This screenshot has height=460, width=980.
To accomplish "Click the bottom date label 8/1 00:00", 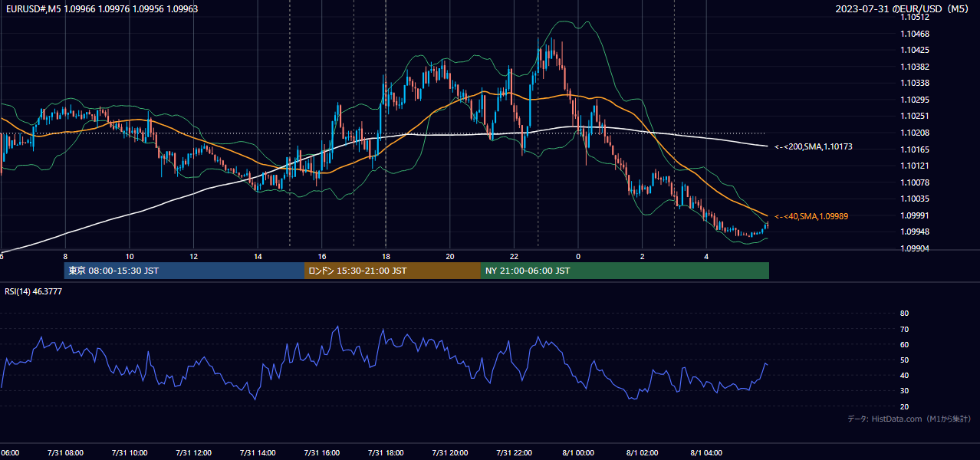I will (x=578, y=453).
